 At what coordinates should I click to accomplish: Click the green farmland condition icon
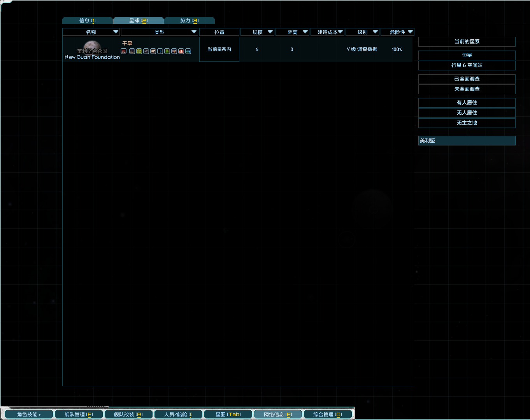click(139, 51)
